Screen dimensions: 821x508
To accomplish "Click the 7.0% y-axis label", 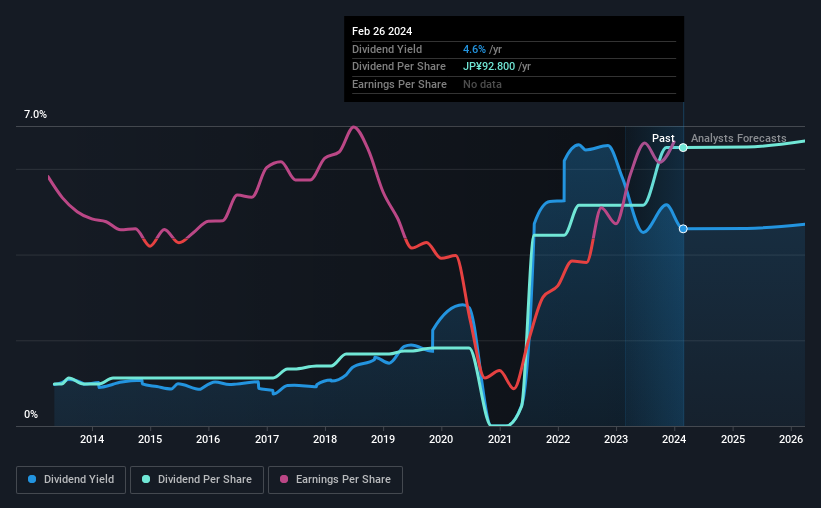I will click(35, 115).
